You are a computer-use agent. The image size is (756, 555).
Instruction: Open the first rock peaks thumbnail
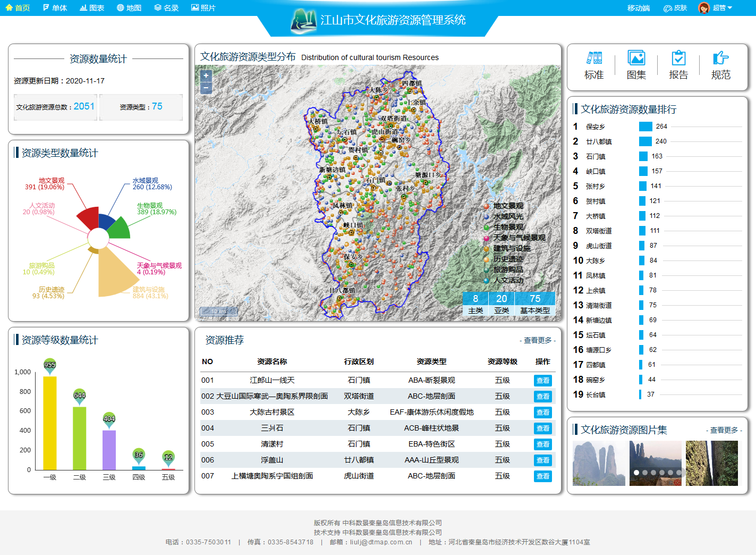(599, 463)
